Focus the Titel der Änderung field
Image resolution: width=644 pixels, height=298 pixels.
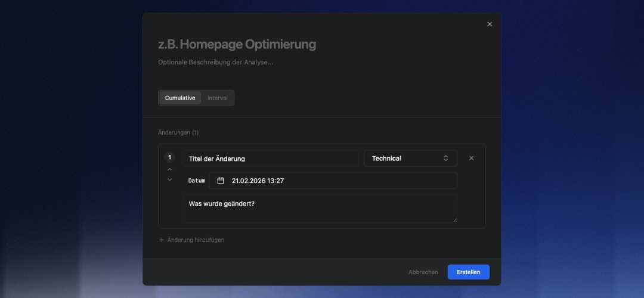(270, 158)
